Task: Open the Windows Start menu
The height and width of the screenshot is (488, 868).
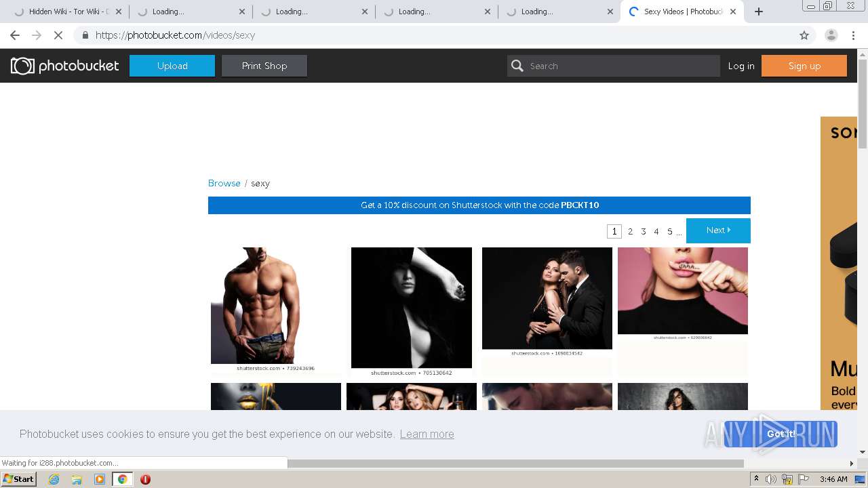Action: pyautogui.click(x=18, y=479)
